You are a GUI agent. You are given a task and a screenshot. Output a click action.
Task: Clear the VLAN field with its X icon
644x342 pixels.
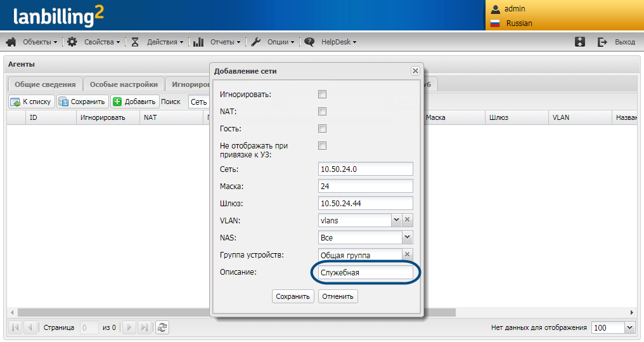pos(408,220)
